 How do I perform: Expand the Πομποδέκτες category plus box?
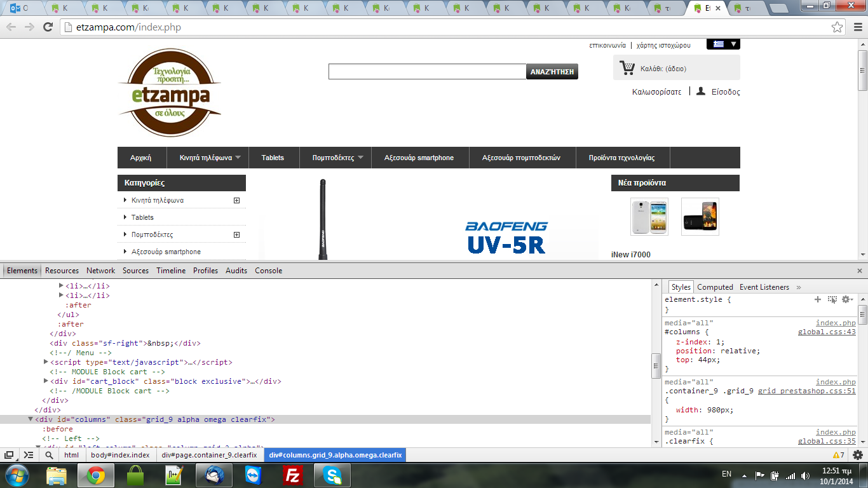236,234
